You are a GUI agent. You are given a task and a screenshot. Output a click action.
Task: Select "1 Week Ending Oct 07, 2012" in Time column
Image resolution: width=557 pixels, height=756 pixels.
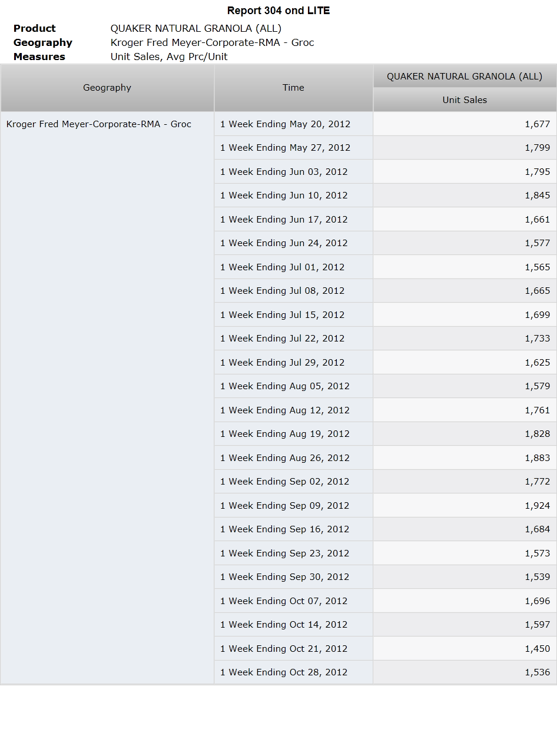293,601
